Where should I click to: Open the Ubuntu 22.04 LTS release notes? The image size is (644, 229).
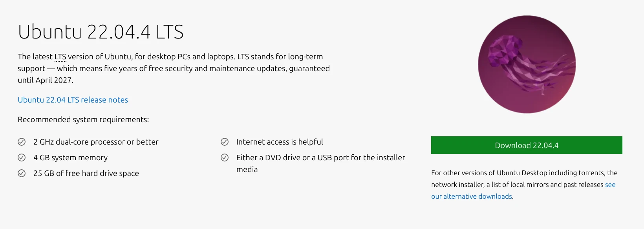point(73,100)
